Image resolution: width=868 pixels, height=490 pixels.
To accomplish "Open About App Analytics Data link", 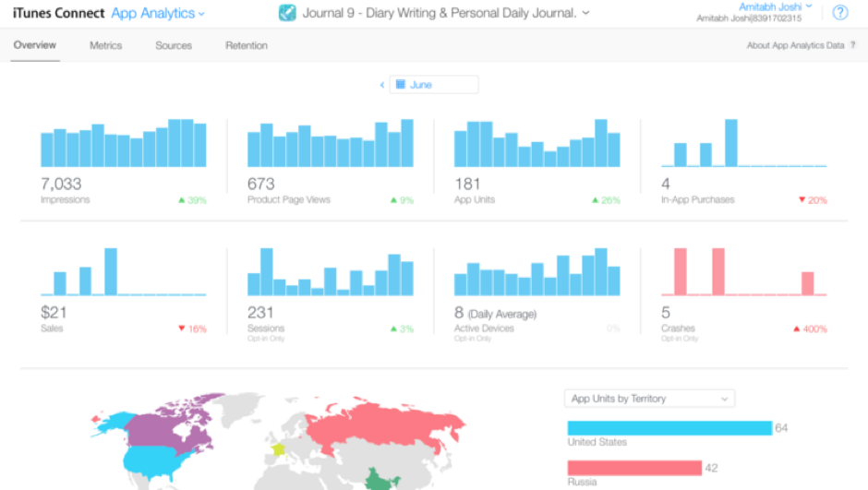I will point(795,45).
